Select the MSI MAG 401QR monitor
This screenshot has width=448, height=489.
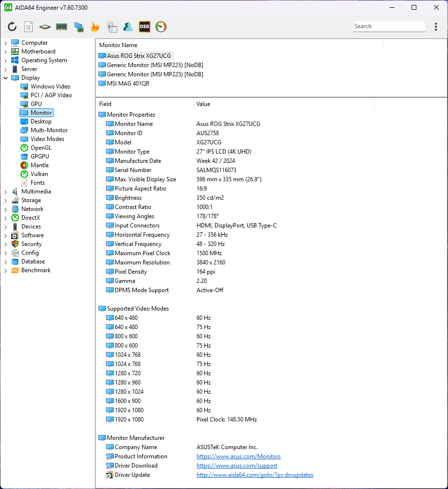pyautogui.click(x=124, y=83)
